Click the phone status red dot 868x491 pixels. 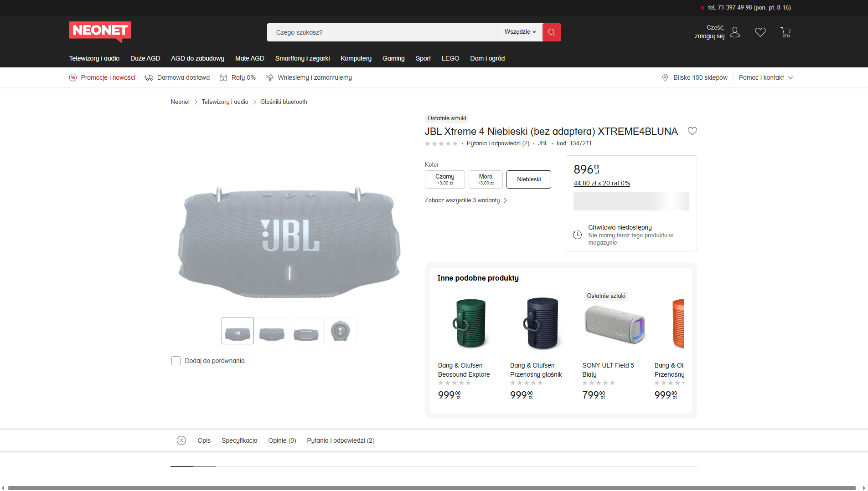pos(703,8)
